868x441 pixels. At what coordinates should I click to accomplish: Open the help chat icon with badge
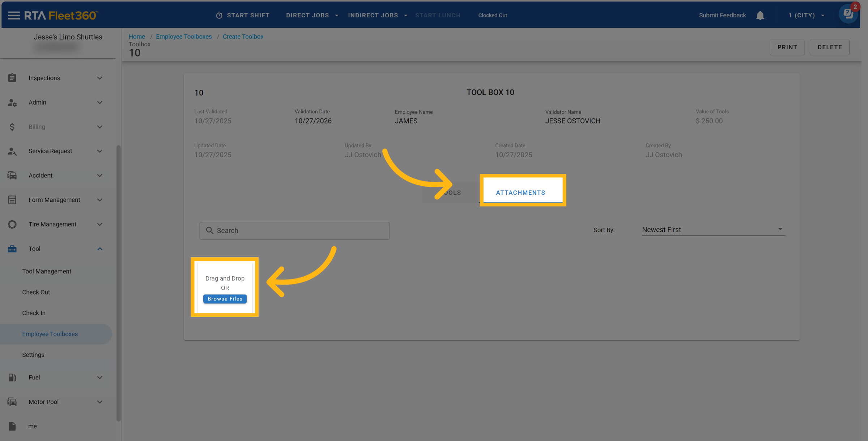coord(848,14)
